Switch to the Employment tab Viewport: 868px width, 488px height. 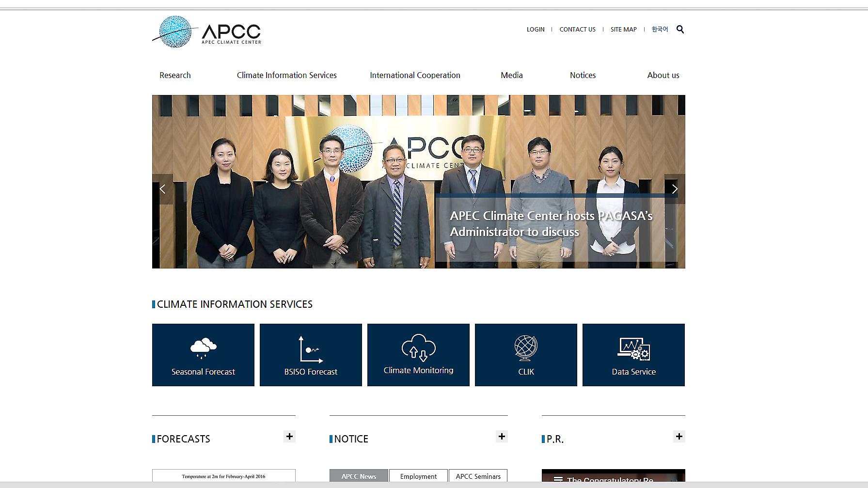point(418,476)
